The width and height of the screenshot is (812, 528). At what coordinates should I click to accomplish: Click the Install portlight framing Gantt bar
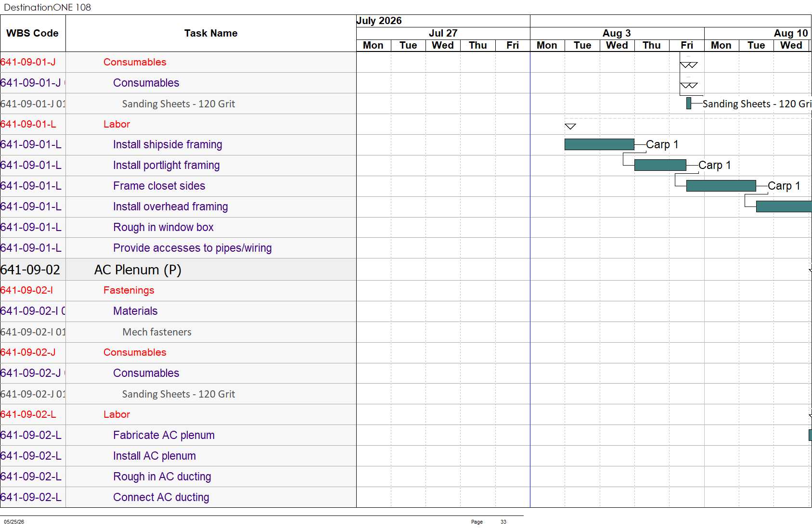click(x=660, y=165)
